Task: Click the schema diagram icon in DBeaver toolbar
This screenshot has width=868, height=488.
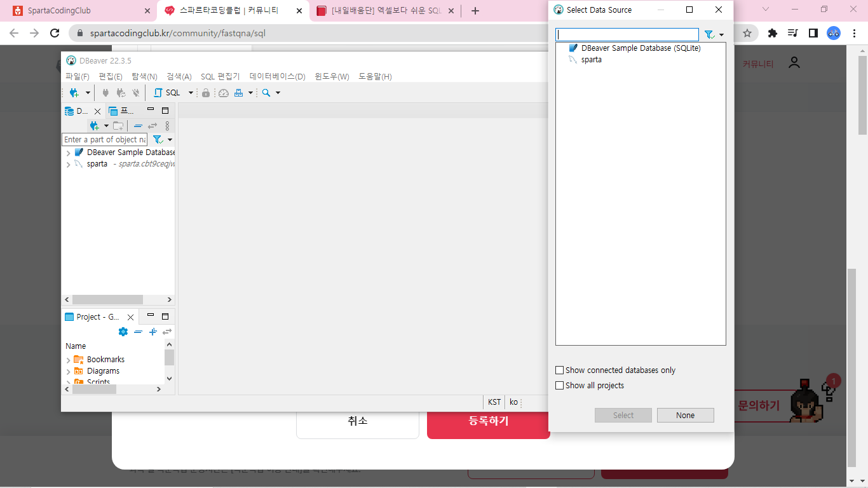Action: coord(239,93)
